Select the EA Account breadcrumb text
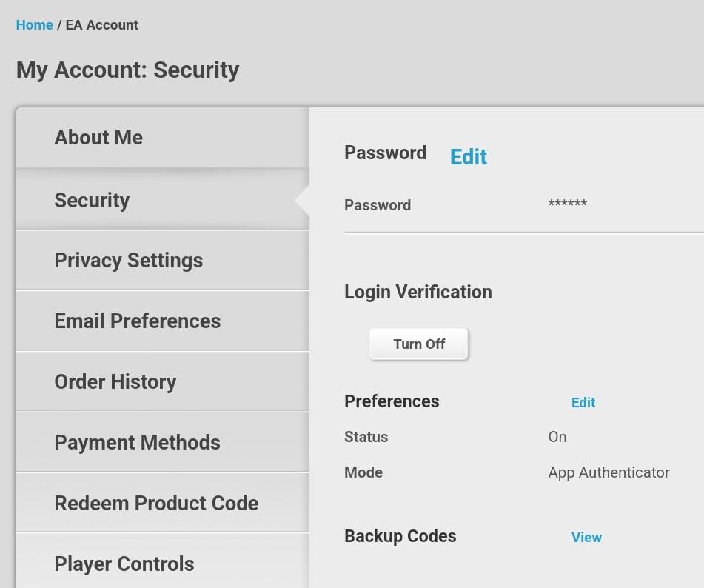 pyautogui.click(x=101, y=25)
